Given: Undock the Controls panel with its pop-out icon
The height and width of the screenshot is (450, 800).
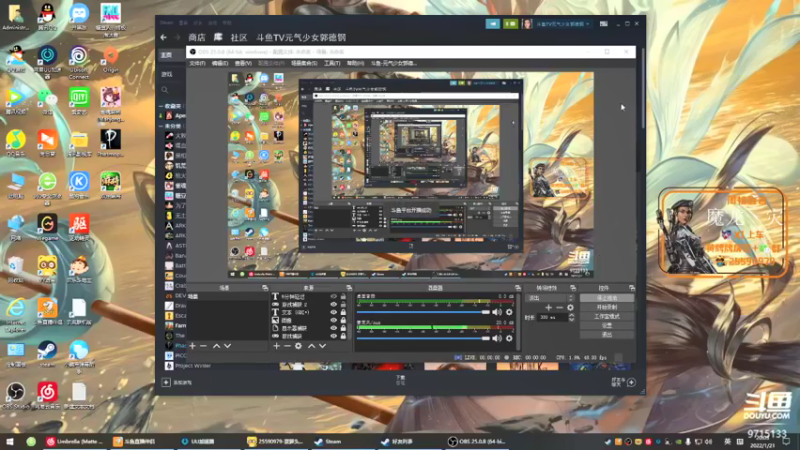Looking at the screenshot, I should click(632, 288).
